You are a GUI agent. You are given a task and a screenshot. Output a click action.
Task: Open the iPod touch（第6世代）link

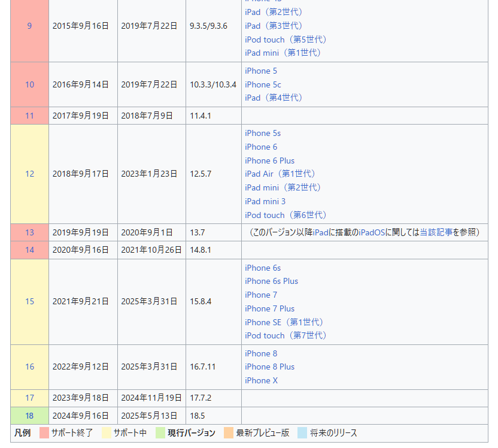click(x=286, y=215)
